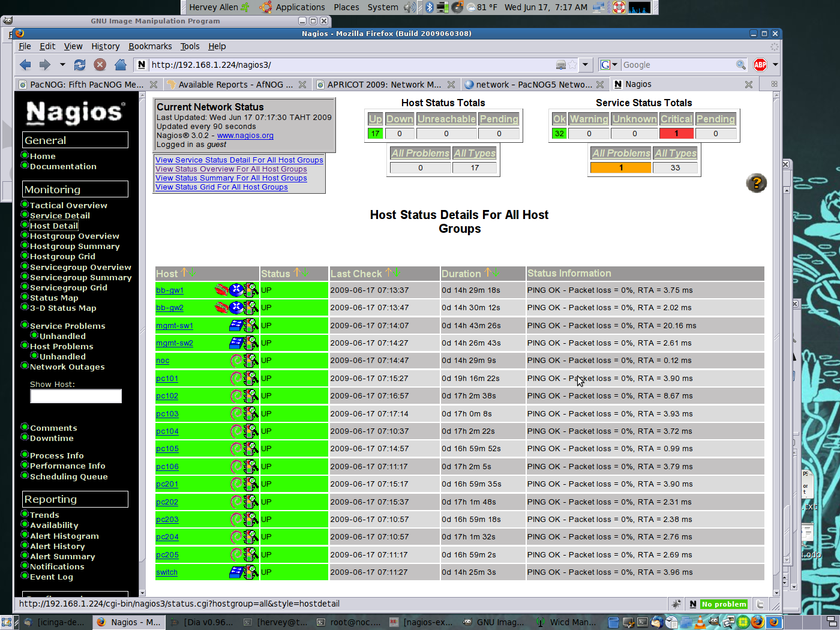Click the Nagios context help question-mark icon
Screen dimensions: 840x630
(x=756, y=182)
